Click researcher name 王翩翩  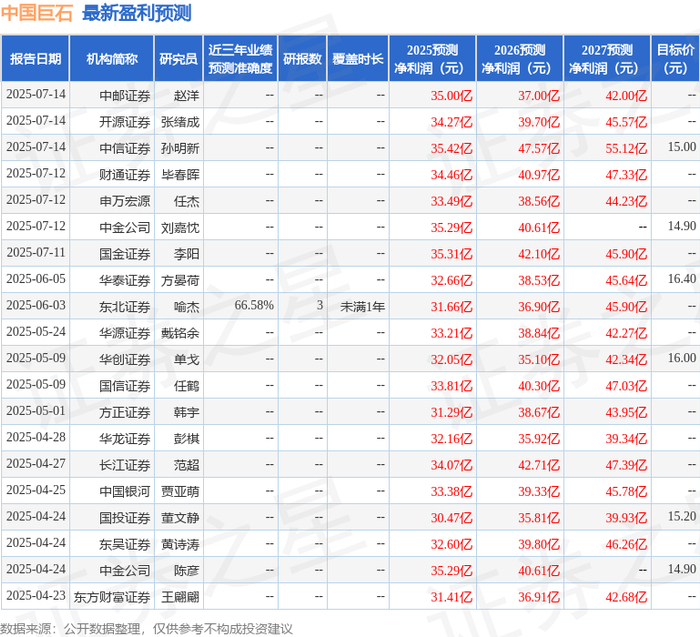tap(180, 597)
